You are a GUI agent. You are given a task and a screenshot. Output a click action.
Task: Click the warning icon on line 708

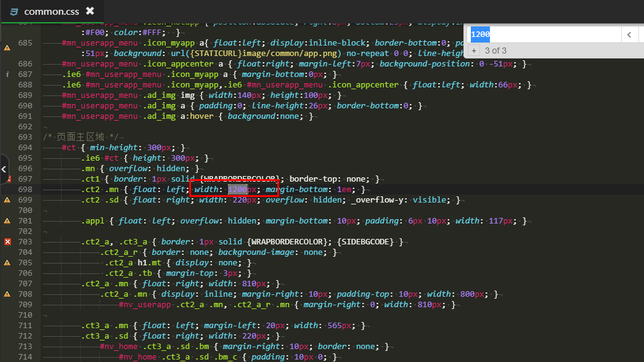7,294
